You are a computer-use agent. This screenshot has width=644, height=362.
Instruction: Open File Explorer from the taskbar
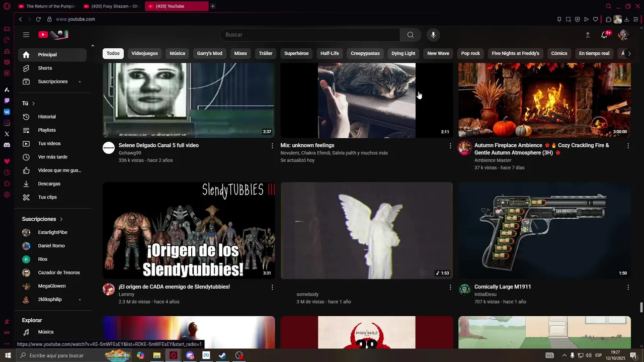click(157, 355)
